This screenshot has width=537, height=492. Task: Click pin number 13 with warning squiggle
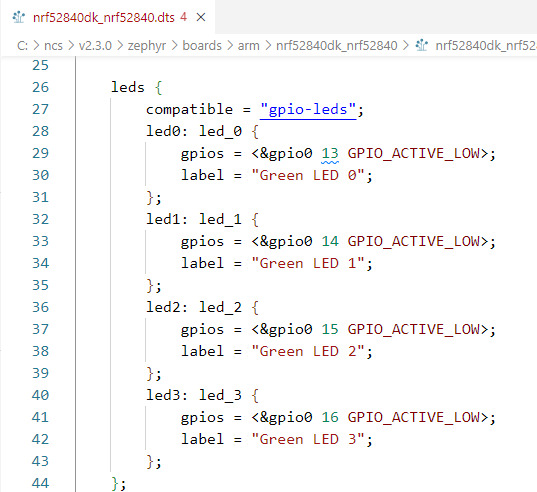(330, 153)
